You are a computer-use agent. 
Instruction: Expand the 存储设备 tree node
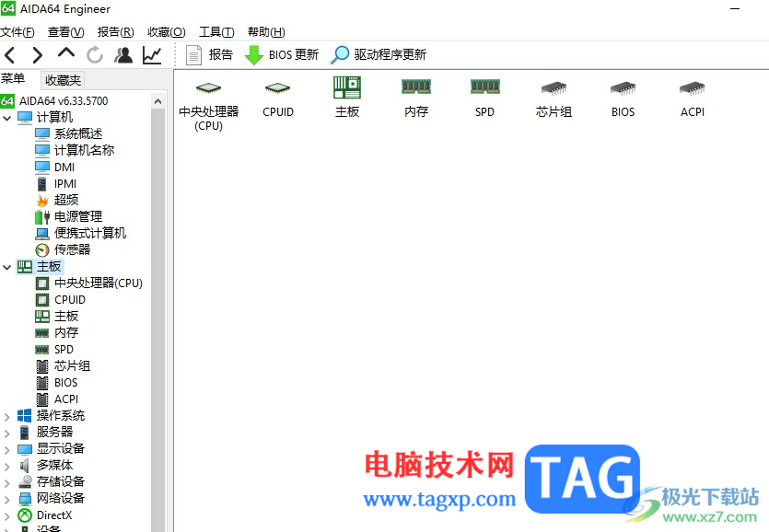[6, 483]
